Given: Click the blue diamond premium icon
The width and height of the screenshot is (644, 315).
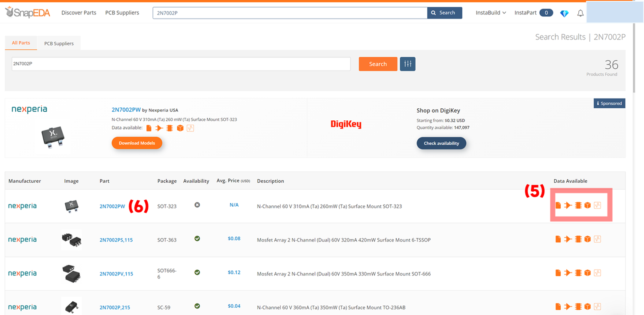Looking at the screenshot, I should (564, 13).
